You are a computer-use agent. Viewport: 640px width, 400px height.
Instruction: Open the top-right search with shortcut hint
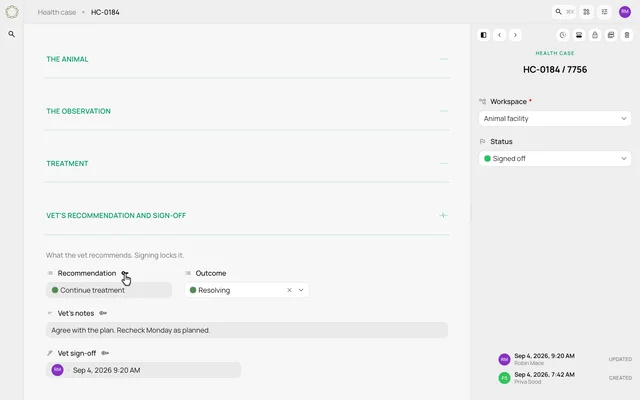564,12
